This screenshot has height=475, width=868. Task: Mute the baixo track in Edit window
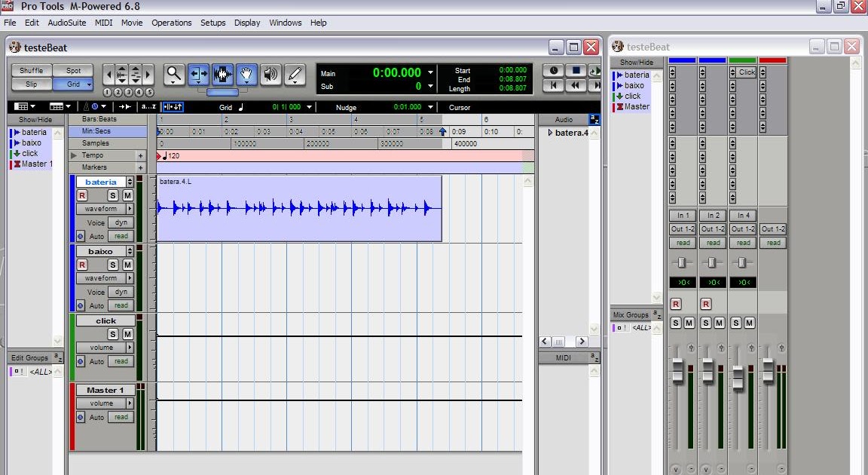[127, 265]
